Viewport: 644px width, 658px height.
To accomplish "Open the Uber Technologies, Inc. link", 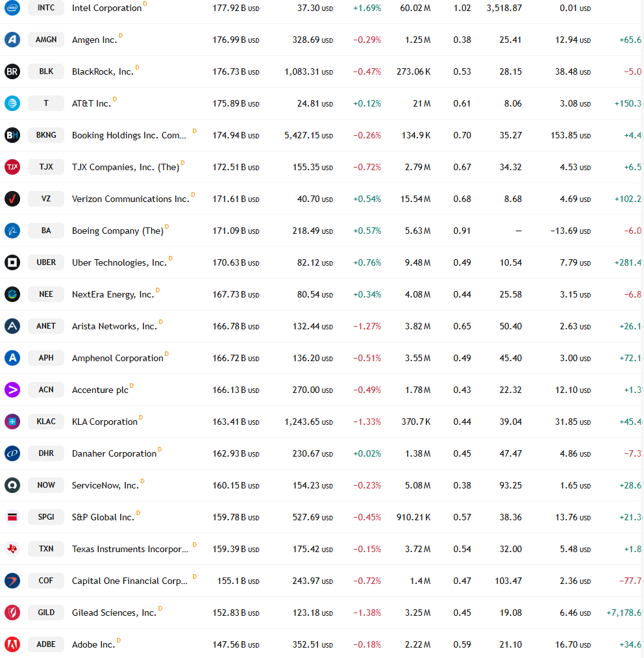I will point(119,262).
